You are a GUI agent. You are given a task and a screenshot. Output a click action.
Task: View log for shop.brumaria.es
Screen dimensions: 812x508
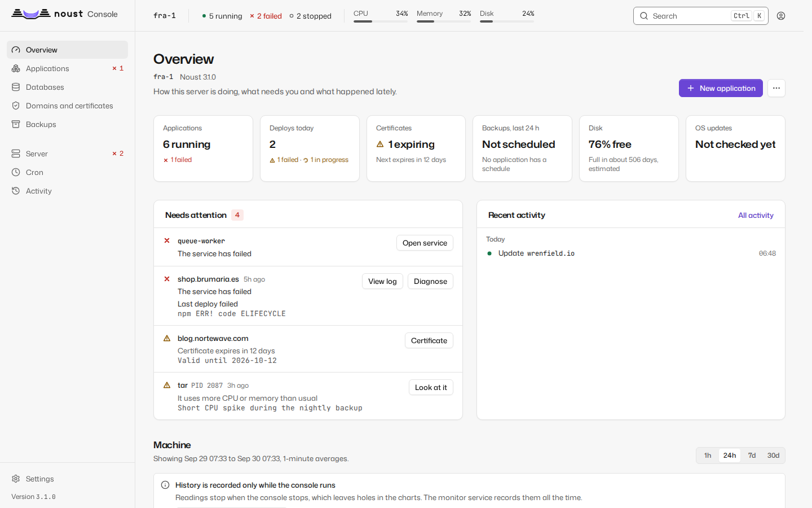(382, 281)
